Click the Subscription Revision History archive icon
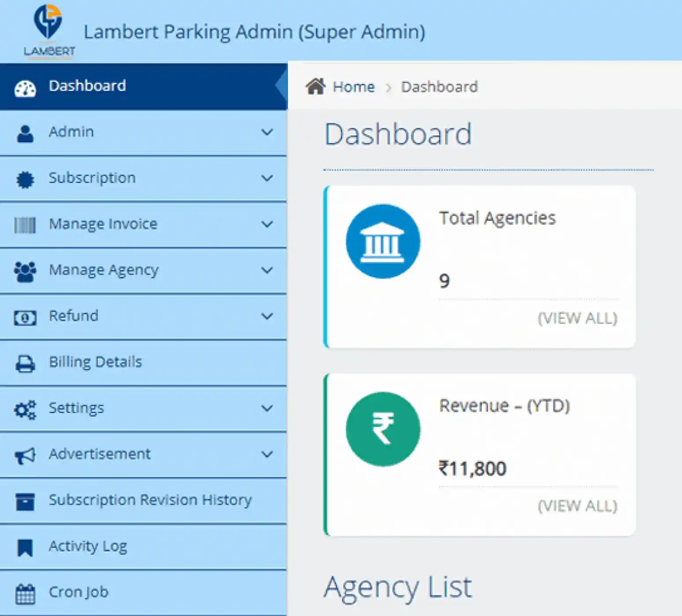682x616 pixels. coord(25,502)
